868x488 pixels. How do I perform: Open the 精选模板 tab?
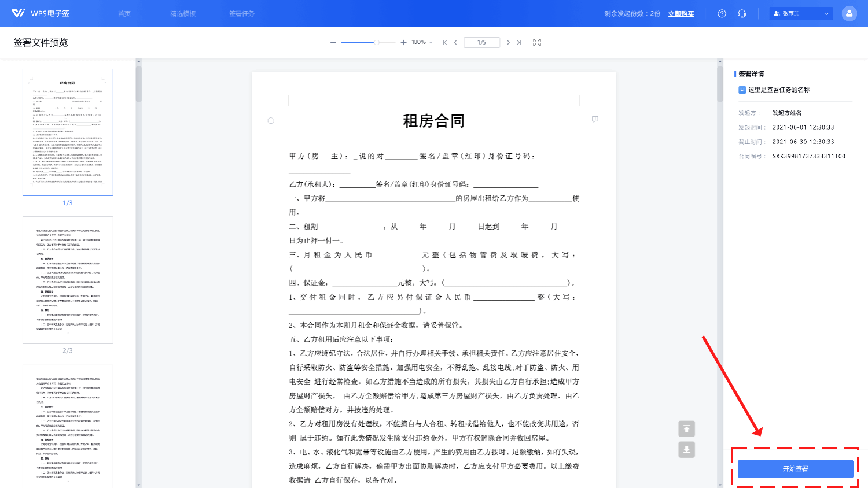point(183,13)
